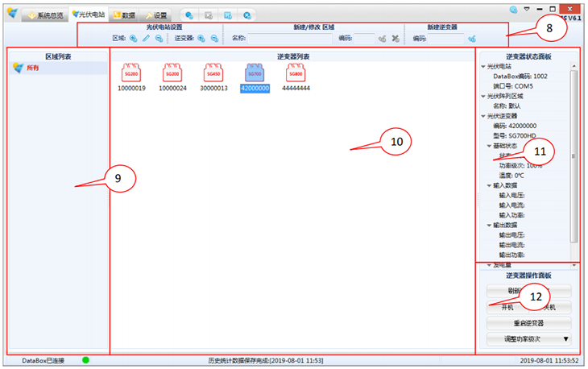Click the 开机 button

[x=507, y=307]
